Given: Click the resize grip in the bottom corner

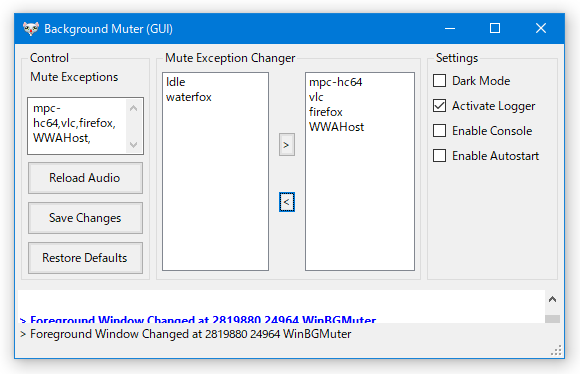Looking at the screenshot, I should click(556, 351).
